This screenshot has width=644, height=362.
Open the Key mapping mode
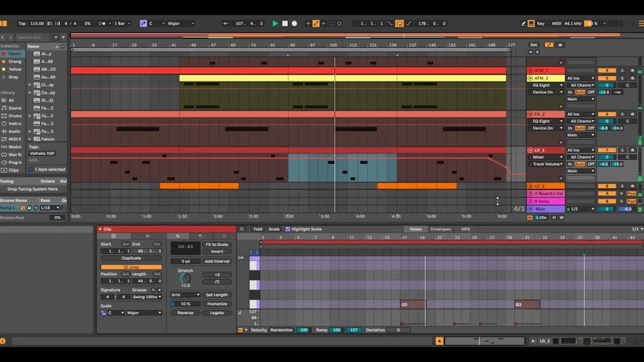tap(541, 23)
